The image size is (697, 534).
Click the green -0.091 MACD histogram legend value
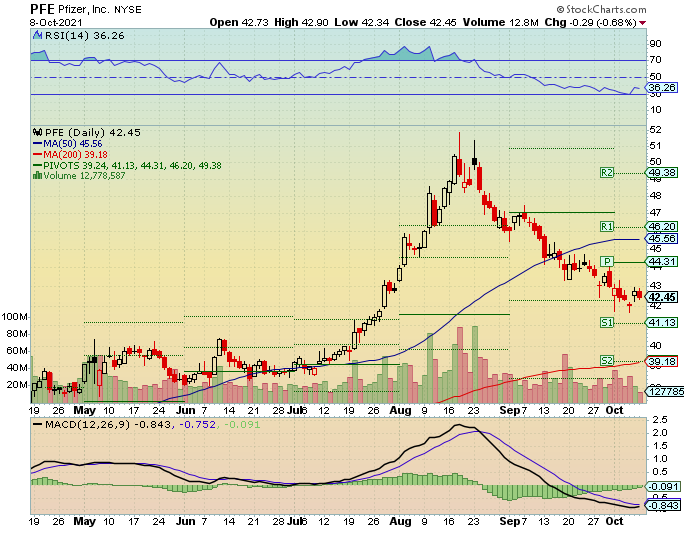click(x=242, y=424)
